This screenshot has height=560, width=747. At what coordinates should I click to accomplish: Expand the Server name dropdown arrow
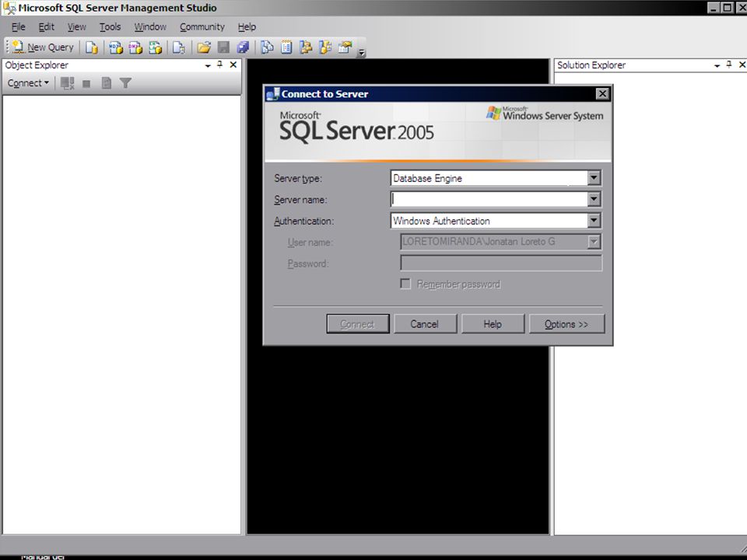pyautogui.click(x=594, y=199)
